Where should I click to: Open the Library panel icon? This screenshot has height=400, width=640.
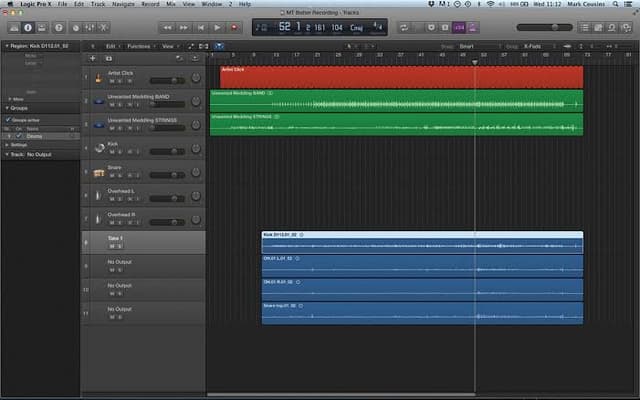pos(14,28)
